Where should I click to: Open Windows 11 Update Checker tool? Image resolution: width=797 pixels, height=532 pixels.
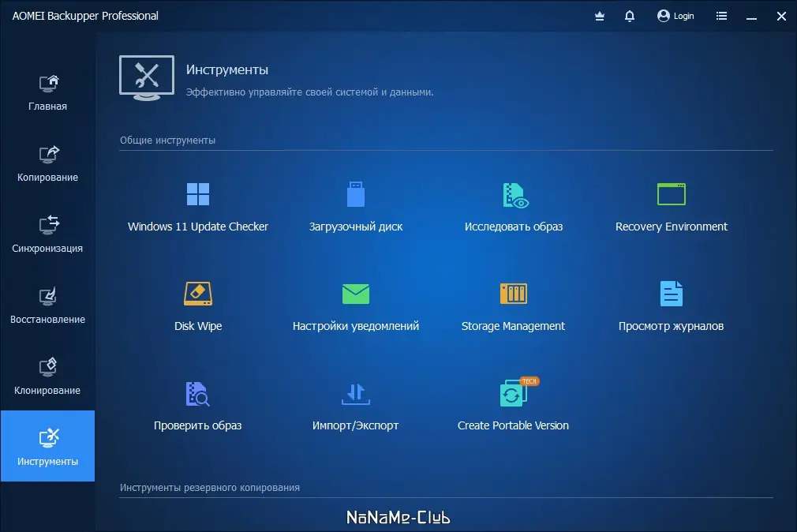click(198, 208)
